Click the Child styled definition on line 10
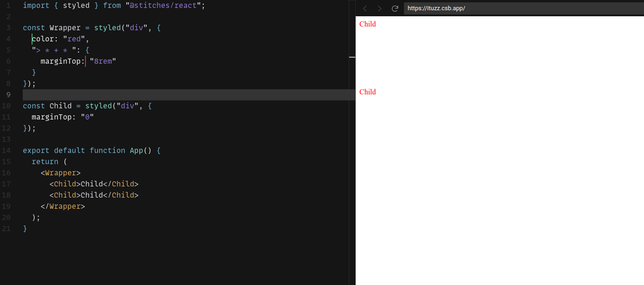Screen dimensions: 644x285 tap(61, 106)
